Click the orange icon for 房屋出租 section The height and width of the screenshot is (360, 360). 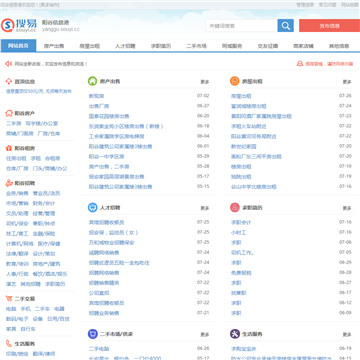(235, 81)
